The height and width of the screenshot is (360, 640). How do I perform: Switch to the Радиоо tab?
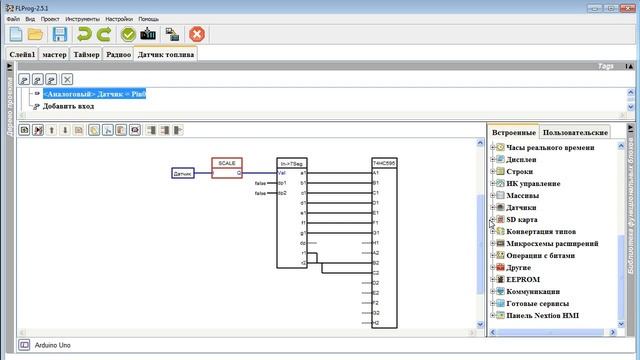pos(118,54)
